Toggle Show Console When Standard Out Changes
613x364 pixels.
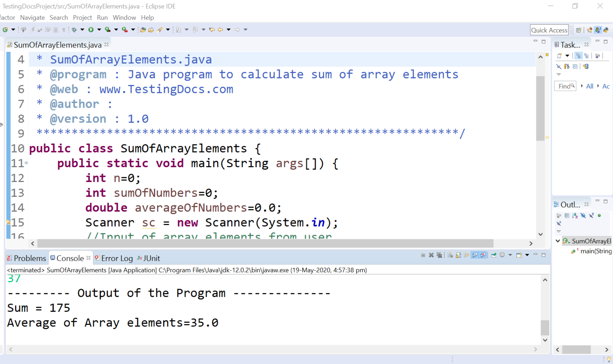tap(475, 255)
